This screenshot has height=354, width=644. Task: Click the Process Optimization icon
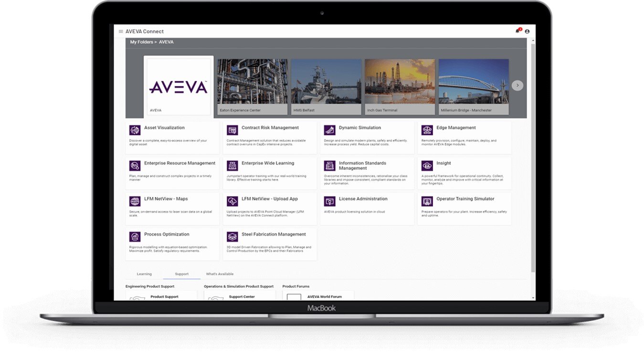coord(135,237)
